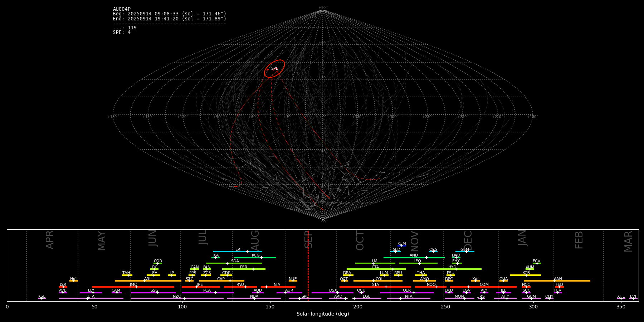The height and width of the screenshot is (322, 644).
Task: Click the white peak marker on the PER bar
Action: point(253,269)
